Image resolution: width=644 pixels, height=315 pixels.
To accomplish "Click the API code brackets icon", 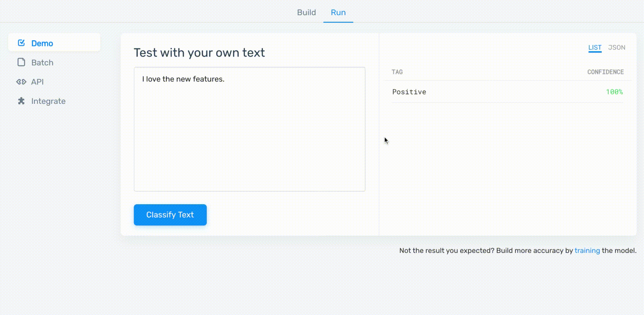I will (x=21, y=82).
